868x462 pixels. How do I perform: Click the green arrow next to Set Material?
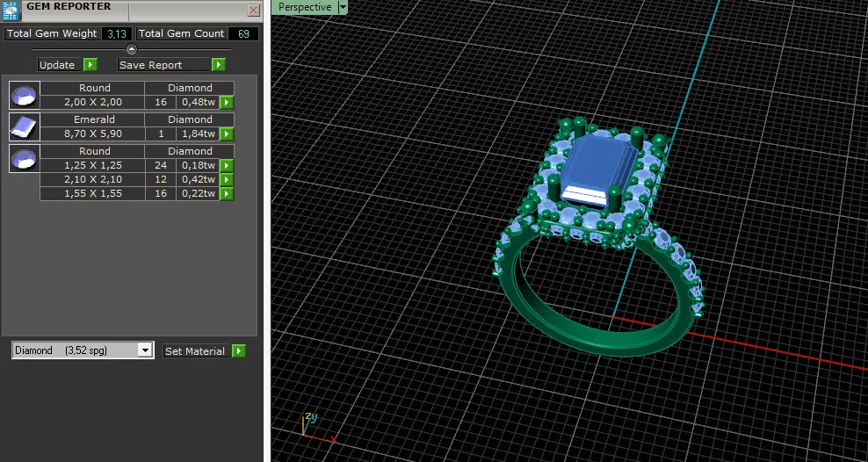[239, 350]
